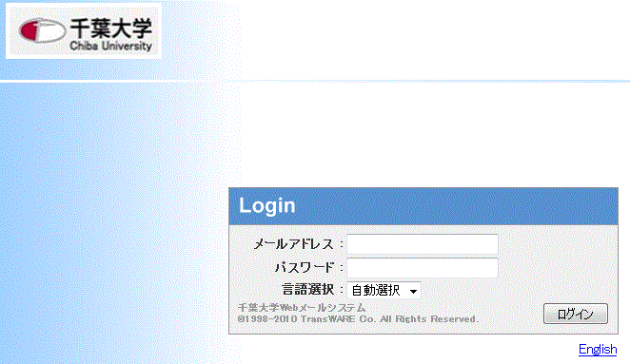Focus the メールアドレス input field
The height and width of the screenshot is (364, 630).
click(x=423, y=244)
